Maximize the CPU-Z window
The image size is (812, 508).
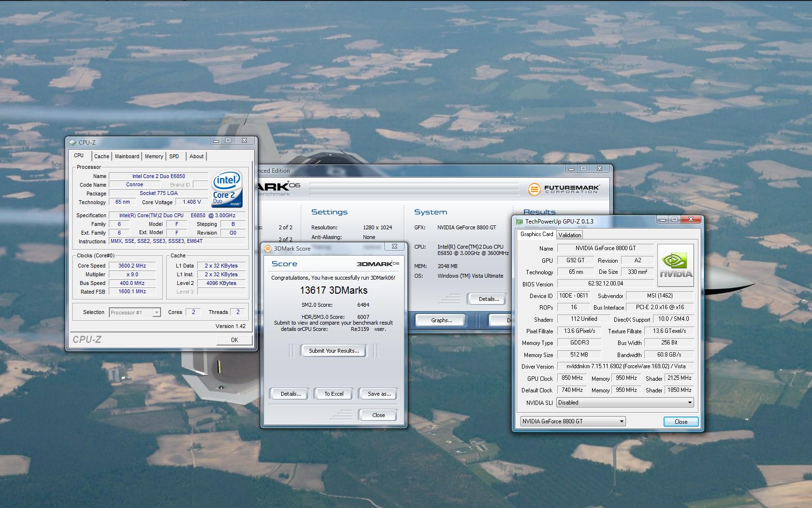228,141
